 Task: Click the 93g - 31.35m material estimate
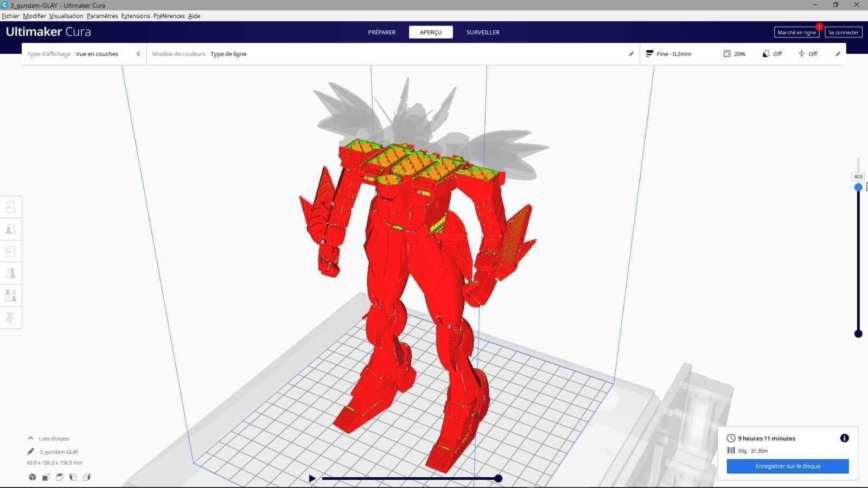coord(752,451)
